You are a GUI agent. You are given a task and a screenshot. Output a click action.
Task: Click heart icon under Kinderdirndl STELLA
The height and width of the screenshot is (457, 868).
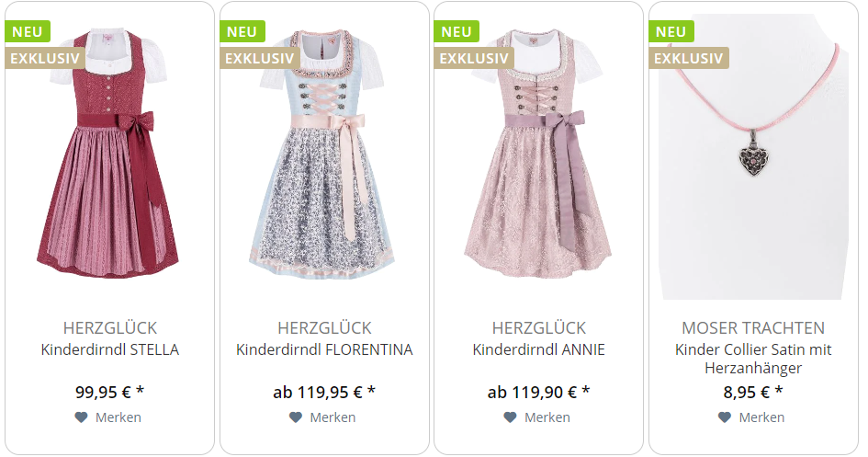coord(82,417)
